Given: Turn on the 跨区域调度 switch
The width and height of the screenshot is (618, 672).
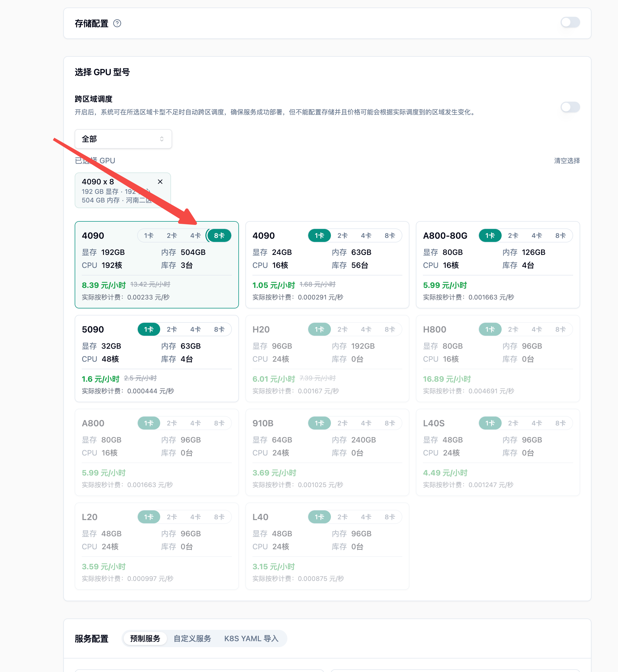Looking at the screenshot, I should [x=570, y=107].
